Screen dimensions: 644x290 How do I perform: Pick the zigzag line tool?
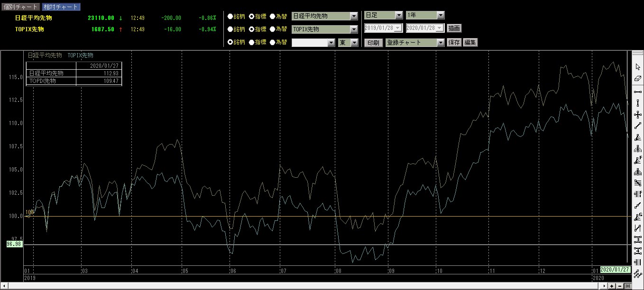point(638,228)
